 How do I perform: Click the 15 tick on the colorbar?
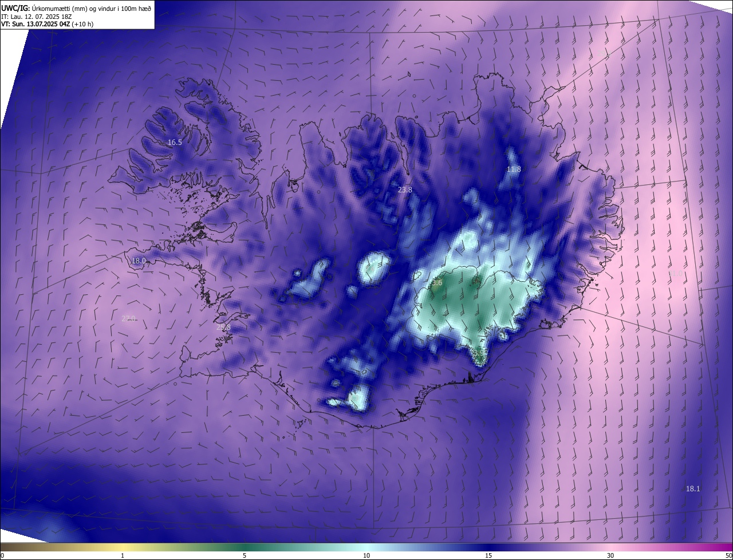click(488, 555)
